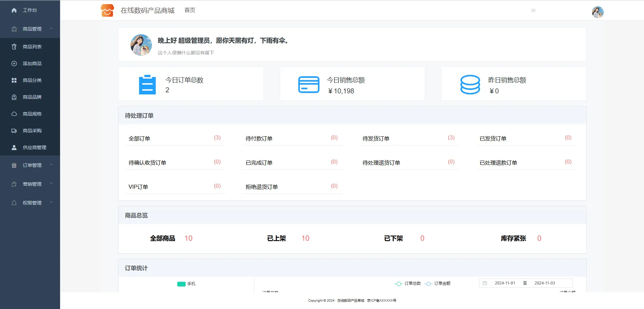Switch to the 首页 tab

point(190,10)
